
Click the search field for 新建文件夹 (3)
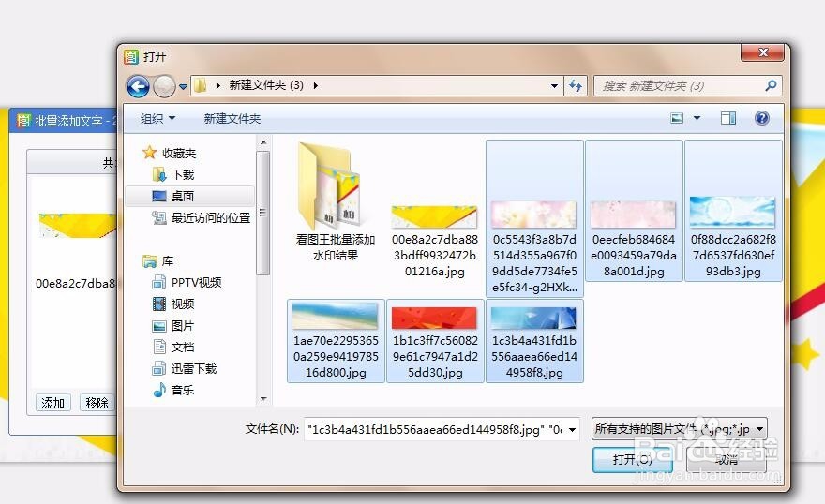(679, 85)
